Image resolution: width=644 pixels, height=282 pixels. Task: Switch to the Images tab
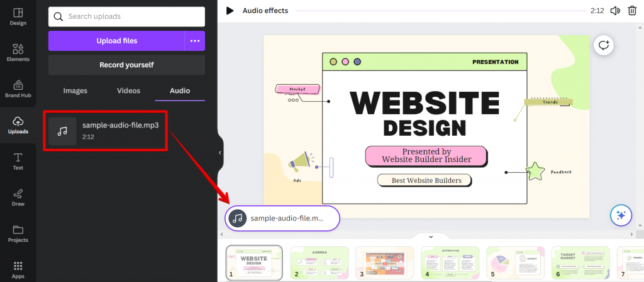(75, 90)
